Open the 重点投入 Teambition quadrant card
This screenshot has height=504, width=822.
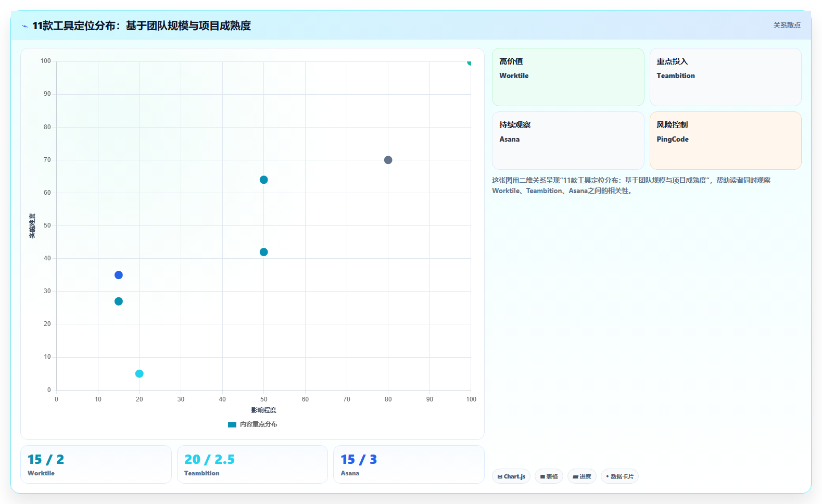click(725, 77)
